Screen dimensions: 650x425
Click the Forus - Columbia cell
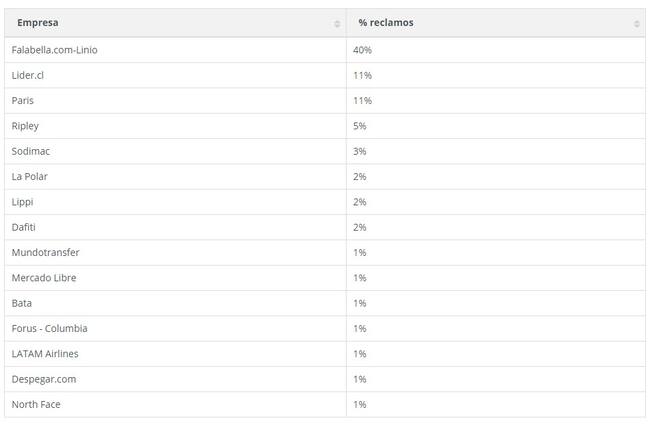[x=49, y=328]
